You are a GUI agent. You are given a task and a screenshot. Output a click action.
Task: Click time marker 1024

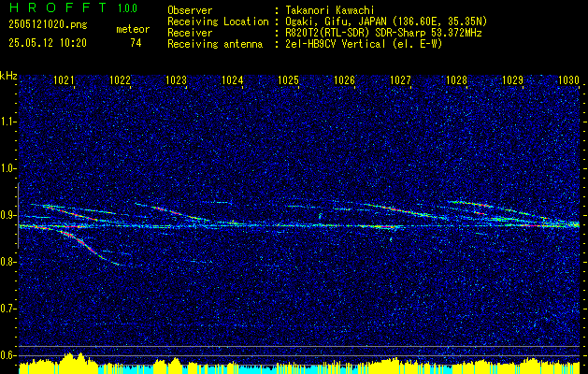pyautogui.click(x=233, y=80)
